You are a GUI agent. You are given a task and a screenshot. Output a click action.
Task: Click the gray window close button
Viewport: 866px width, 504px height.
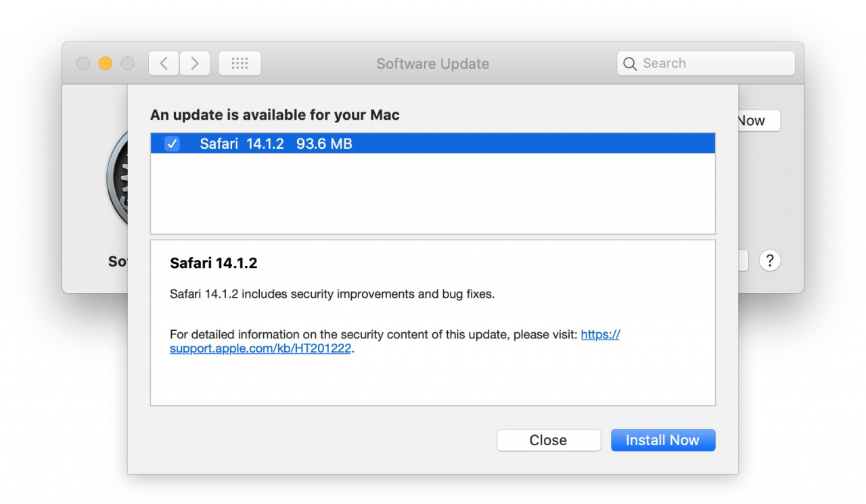pyautogui.click(x=83, y=64)
